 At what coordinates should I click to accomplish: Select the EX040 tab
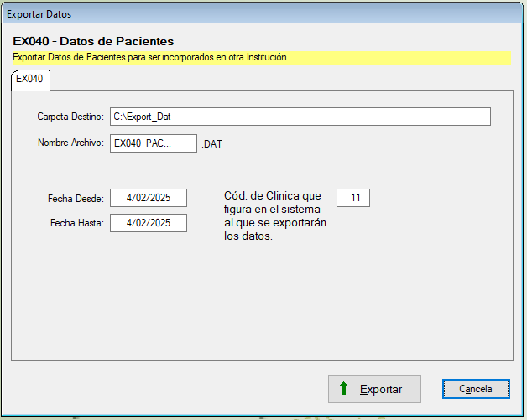[30, 79]
